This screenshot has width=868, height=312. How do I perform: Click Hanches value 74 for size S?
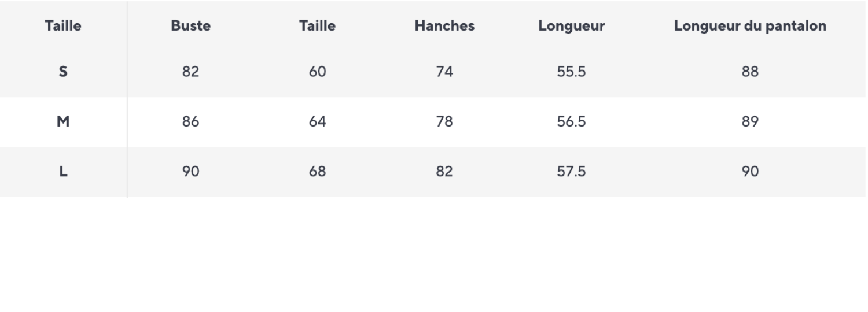444,72
